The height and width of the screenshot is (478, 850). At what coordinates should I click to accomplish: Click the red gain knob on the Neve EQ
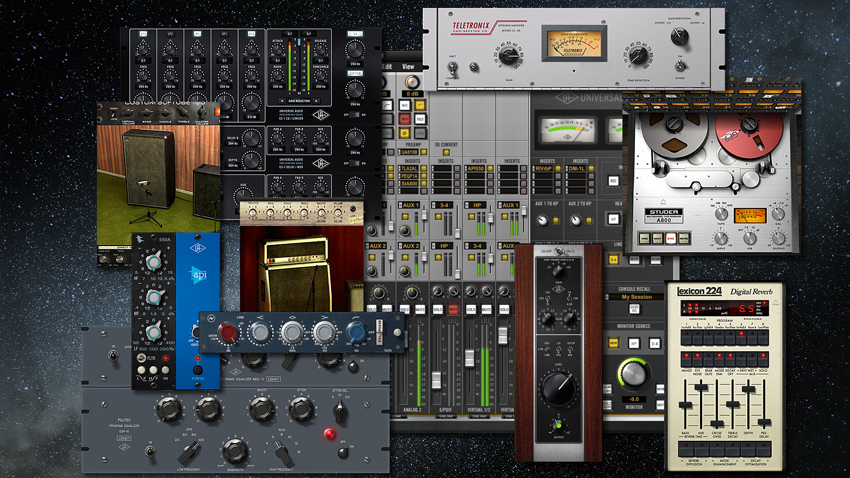click(x=227, y=332)
